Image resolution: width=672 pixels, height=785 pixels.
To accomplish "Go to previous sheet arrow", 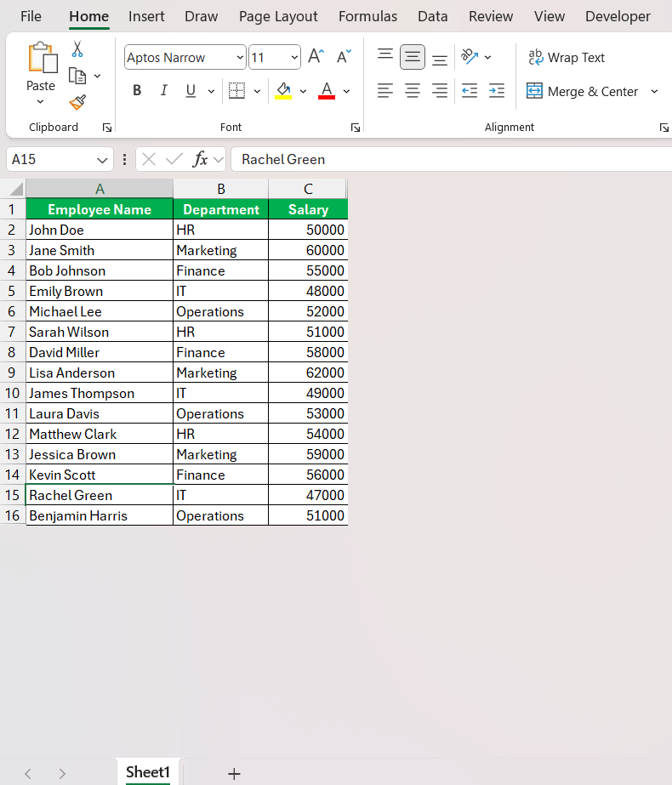I will coord(28,773).
